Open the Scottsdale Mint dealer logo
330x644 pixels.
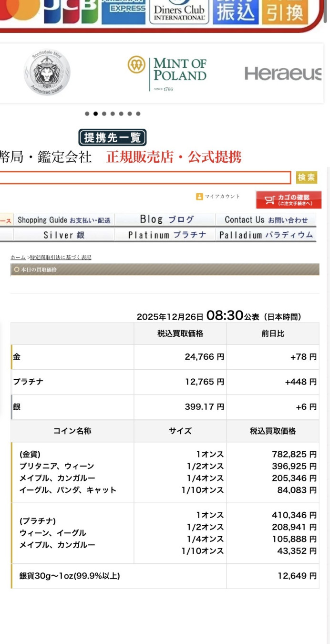(x=47, y=73)
